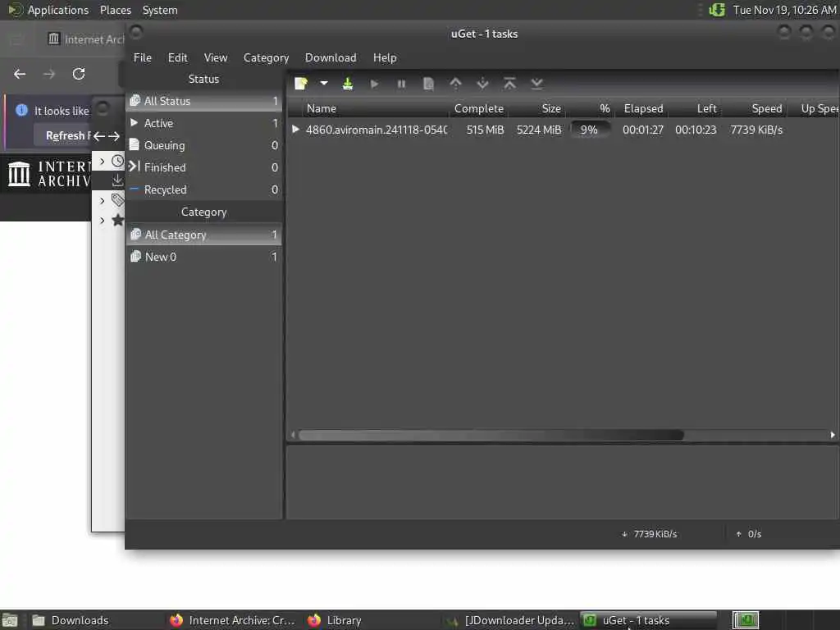Select the 4860.aviromain download row

(563, 130)
